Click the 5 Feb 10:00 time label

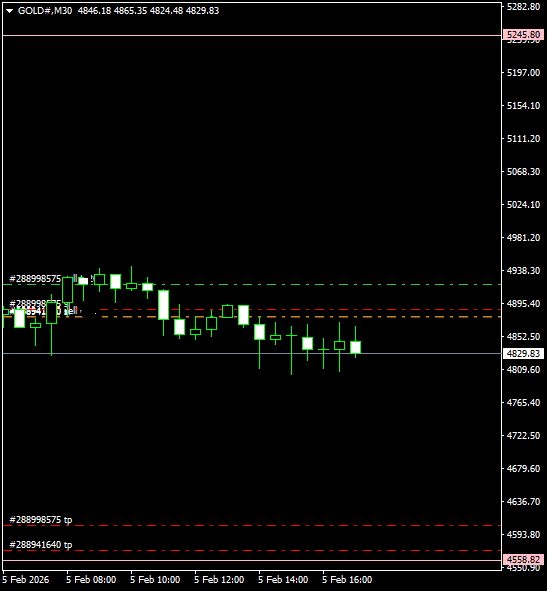155,579
